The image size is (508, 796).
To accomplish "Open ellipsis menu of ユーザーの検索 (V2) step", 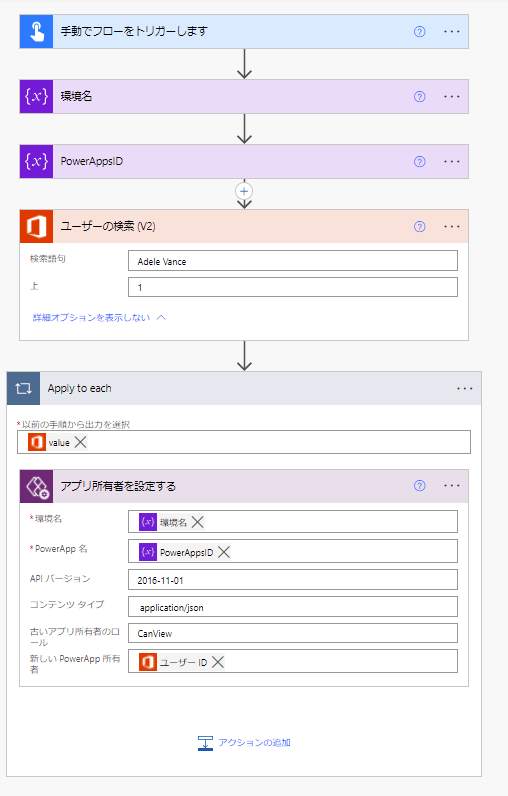I will click(x=452, y=226).
